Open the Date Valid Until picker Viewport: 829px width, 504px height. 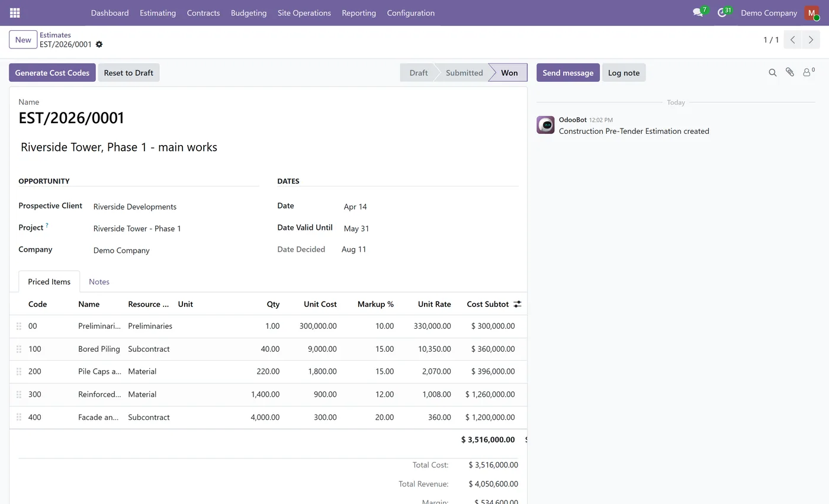click(430, 229)
